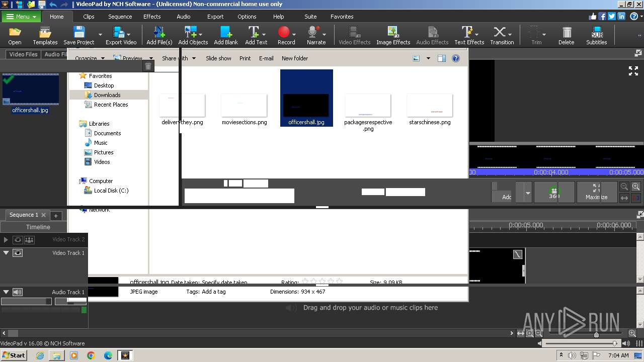Select the officershall.jpg clip in bin
644x362 pixels.
coord(30,94)
